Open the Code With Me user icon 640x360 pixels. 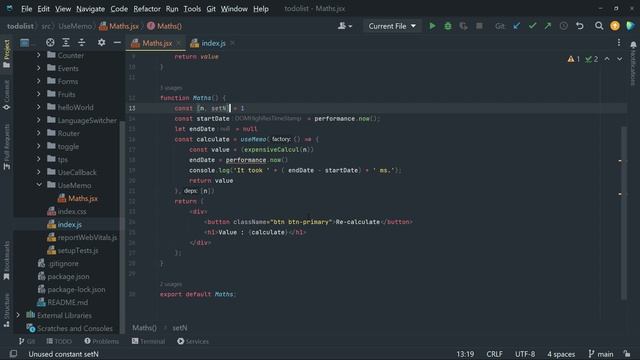point(344,26)
